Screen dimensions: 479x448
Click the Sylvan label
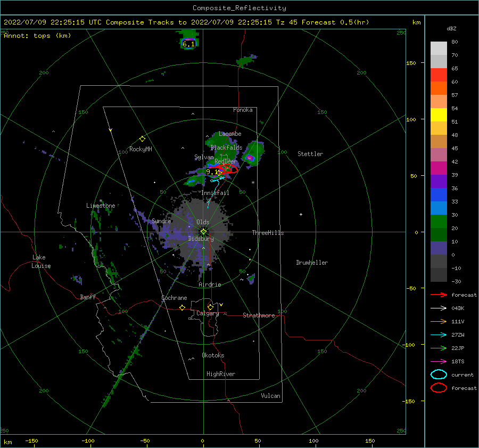click(x=204, y=157)
